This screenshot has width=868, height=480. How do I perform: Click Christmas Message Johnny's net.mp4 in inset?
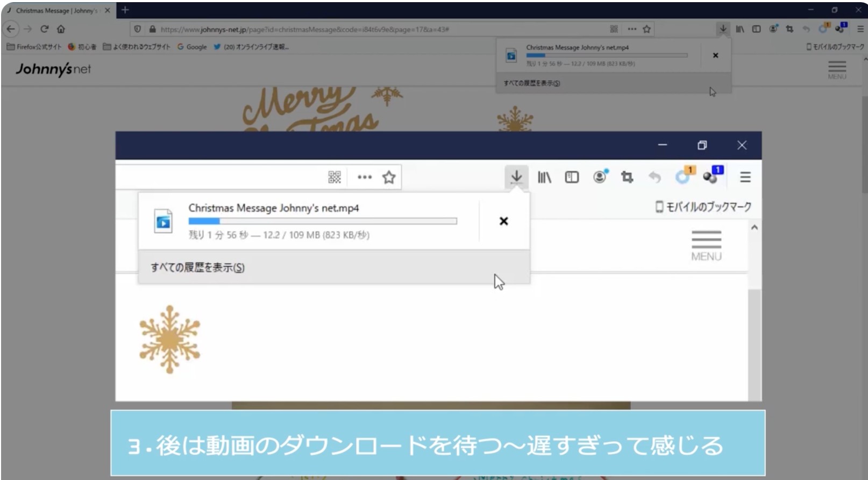click(273, 208)
